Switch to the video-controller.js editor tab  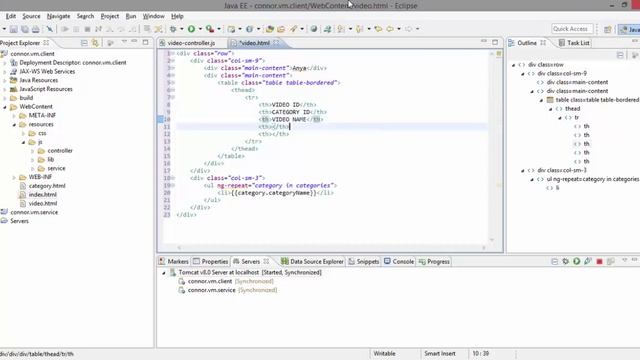pos(191,43)
